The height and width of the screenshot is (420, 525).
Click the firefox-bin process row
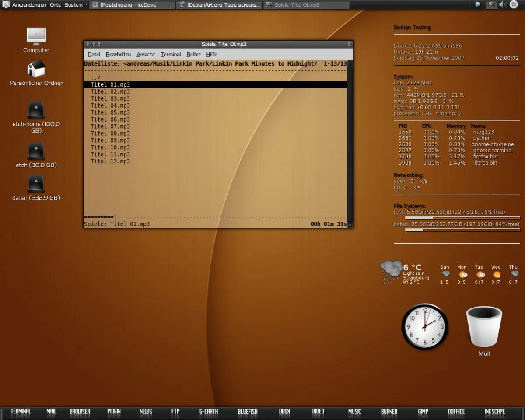448,156
